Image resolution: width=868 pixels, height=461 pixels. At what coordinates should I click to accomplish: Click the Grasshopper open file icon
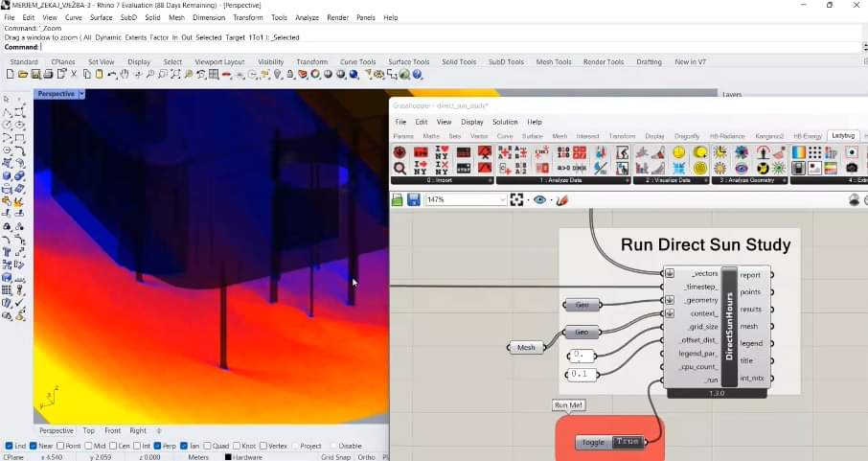398,199
